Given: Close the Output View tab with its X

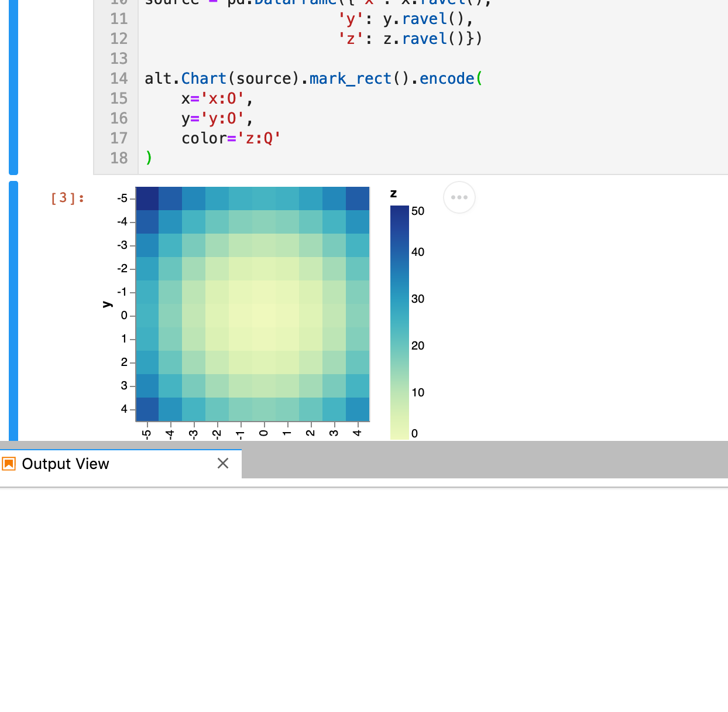Looking at the screenshot, I should click(x=223, y=463).
